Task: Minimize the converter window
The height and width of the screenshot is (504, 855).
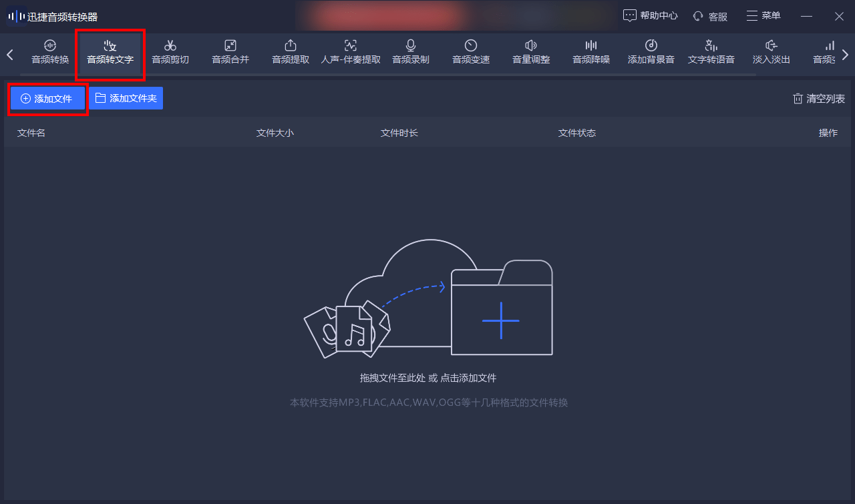Action: click(807, 16)
